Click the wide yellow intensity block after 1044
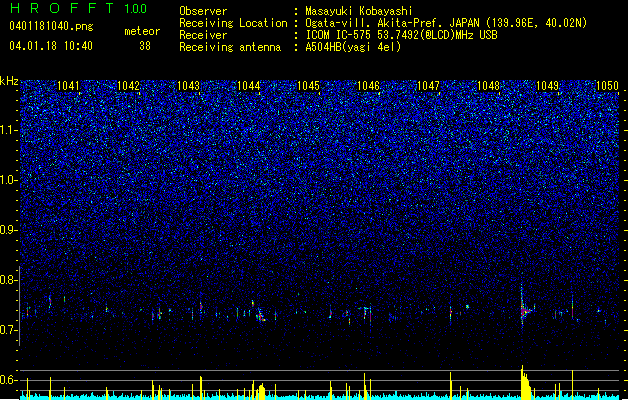The width and height of the screenshot is (629, 400). [262, 392]
